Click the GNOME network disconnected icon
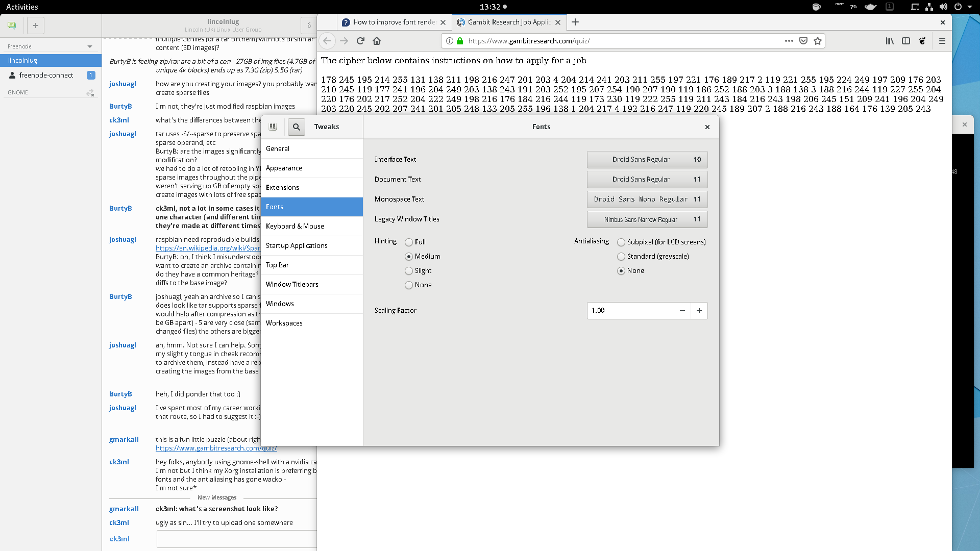 point(90,92)
